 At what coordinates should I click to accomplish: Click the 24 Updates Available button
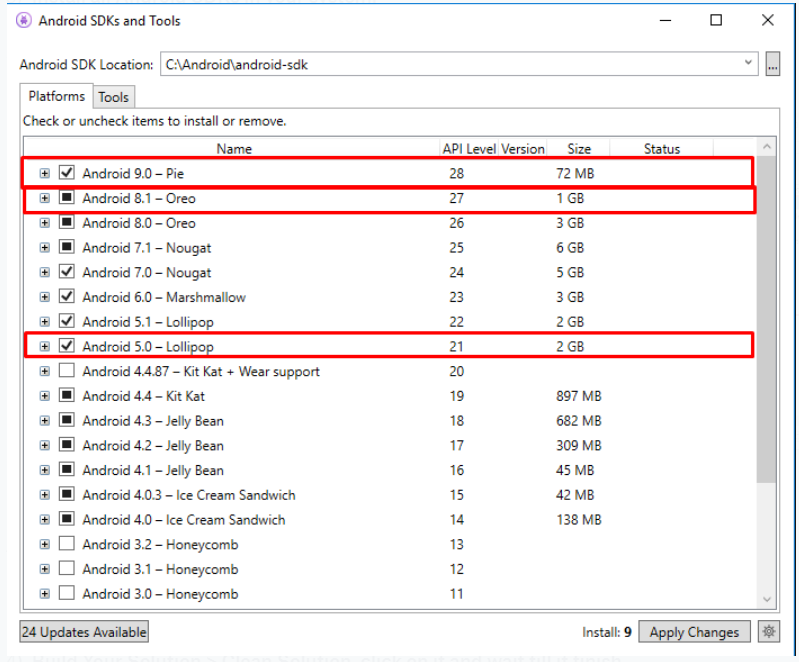point(84,632)
